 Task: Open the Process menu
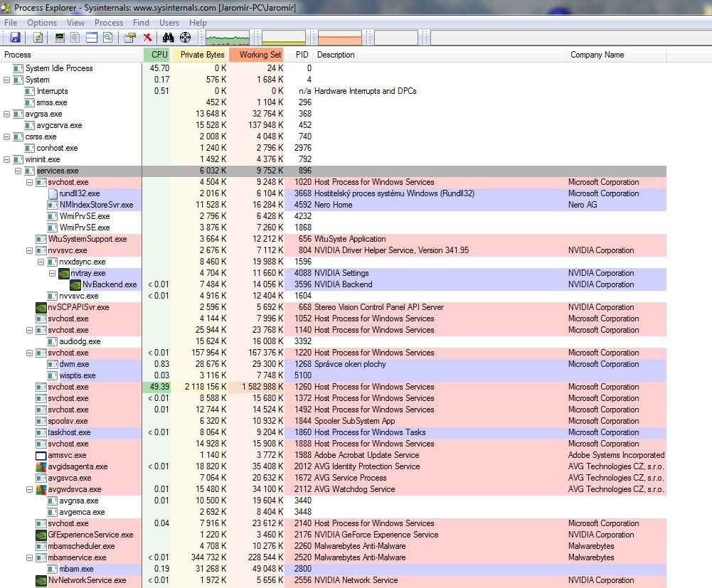pyautogui.click(x=109, y=23)
